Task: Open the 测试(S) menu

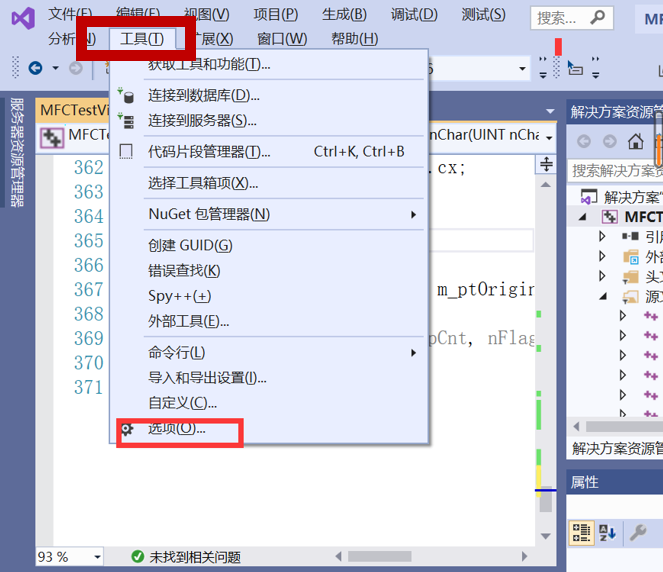Action: 483,15
